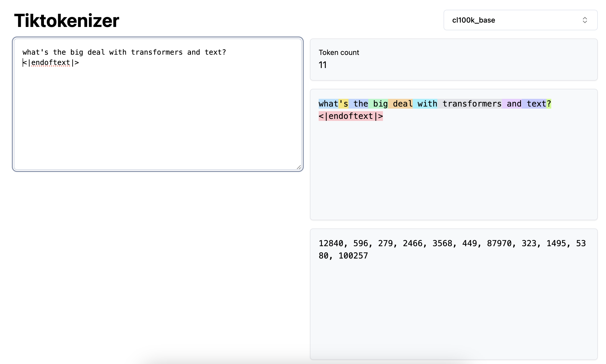This screenshot has height=364, width=606.
Task: Click the gray transformers token
Action: (x=470, y=104)
